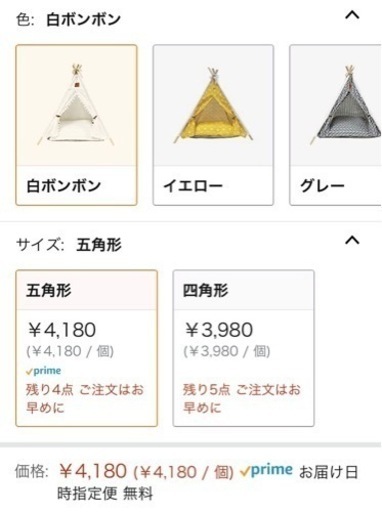
Task: Select the イエロー color option card
Action: click(x=213, y=125)
